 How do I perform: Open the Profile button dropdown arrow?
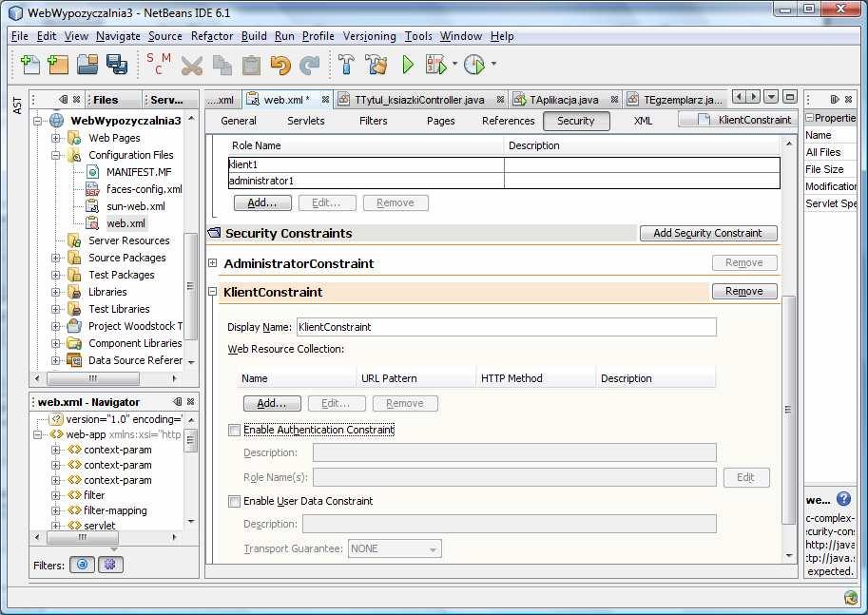493,64
